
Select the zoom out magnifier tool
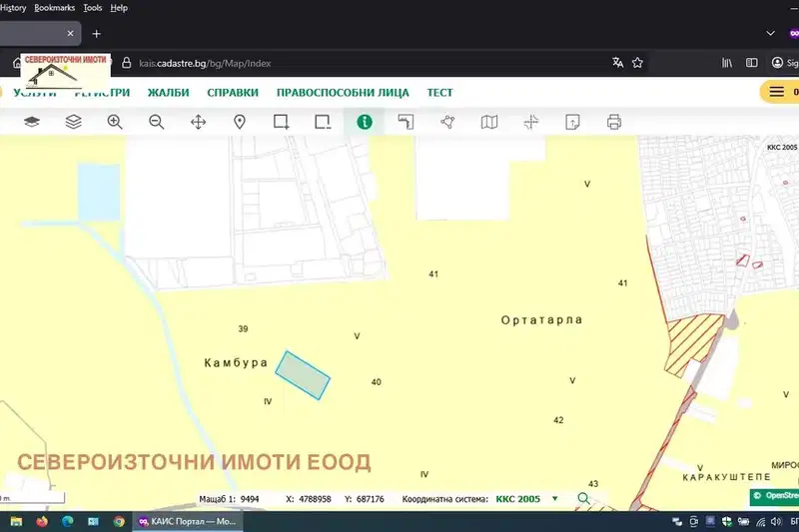coord(157,122)
